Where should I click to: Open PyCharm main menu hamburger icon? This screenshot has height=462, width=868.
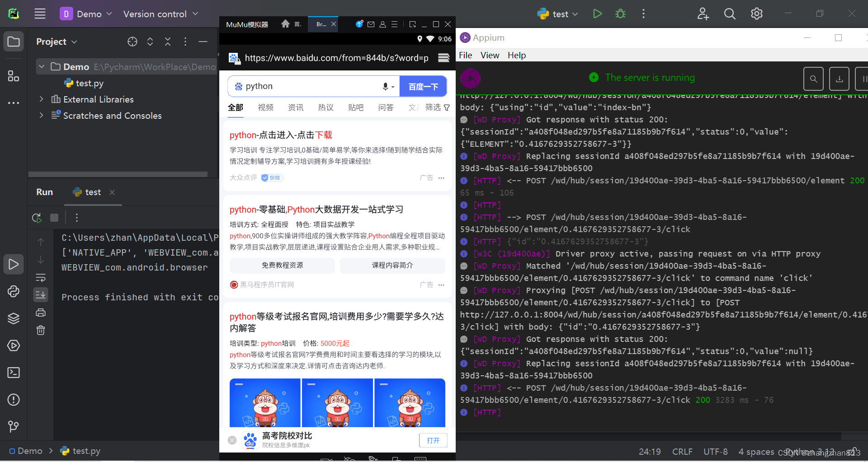pyautogui.click(x=40, y=14)
